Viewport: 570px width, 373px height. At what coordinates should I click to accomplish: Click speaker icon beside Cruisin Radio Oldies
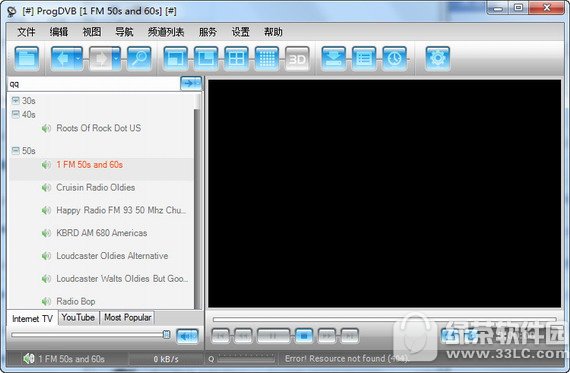46,188
